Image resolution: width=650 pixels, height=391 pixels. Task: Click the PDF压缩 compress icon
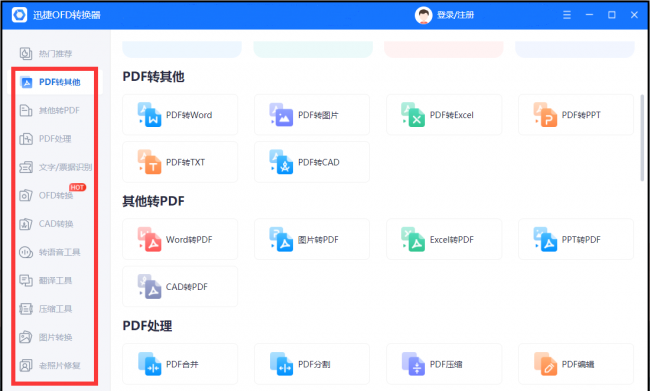point(413,364)
